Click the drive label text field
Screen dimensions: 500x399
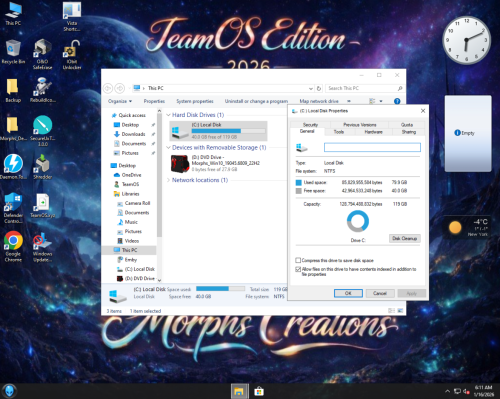click(372, 147)
